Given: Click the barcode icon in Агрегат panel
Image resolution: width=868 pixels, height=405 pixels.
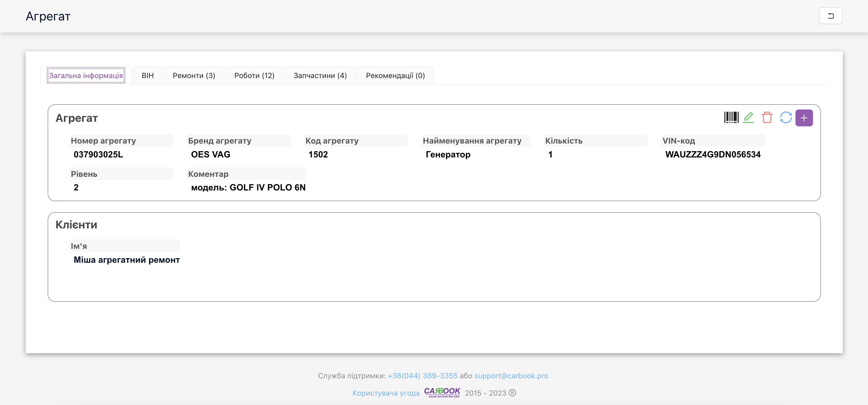Looking at the screenshot, I should pyautogui.click(x=731, y=118).
